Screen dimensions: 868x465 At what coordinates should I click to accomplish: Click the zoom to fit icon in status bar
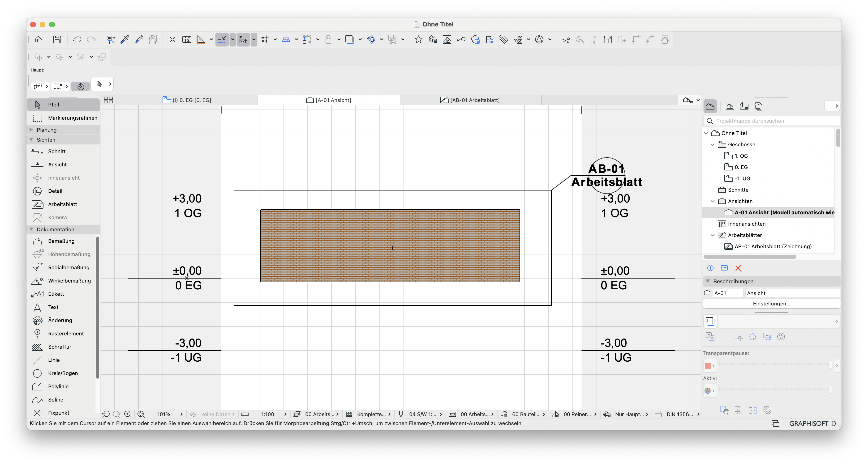[x=141, y=414]
